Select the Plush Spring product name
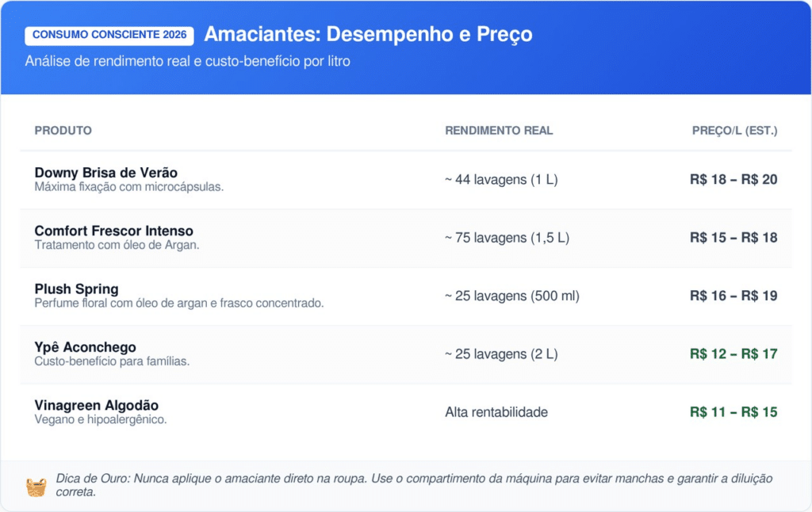Image resolution: width=812 pixels, height=512 pixels. click(x=76, y=289)
